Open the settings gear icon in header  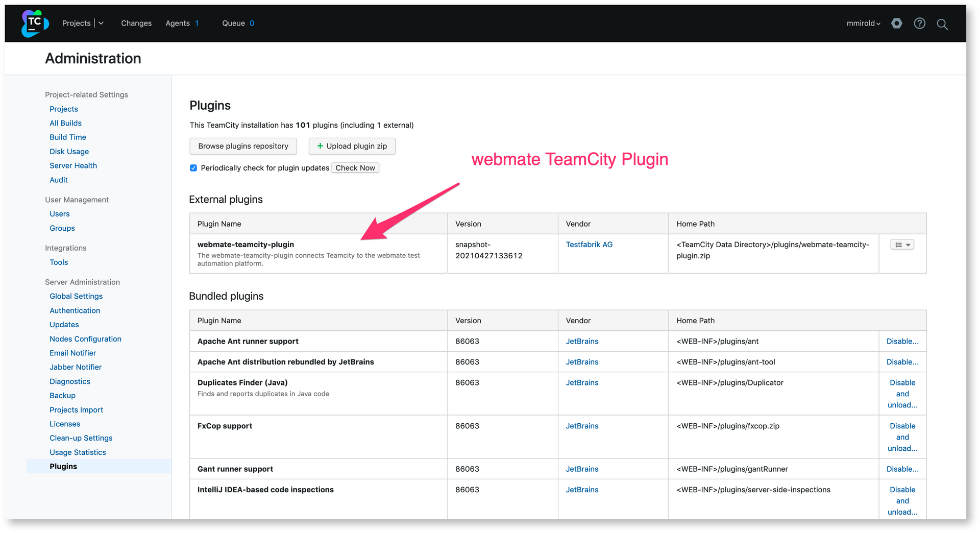897,23
